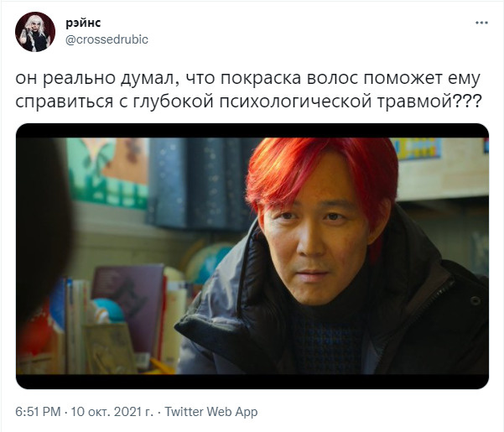
Task: Click the globe in the photo background
Action: click(x=209, y=262)
